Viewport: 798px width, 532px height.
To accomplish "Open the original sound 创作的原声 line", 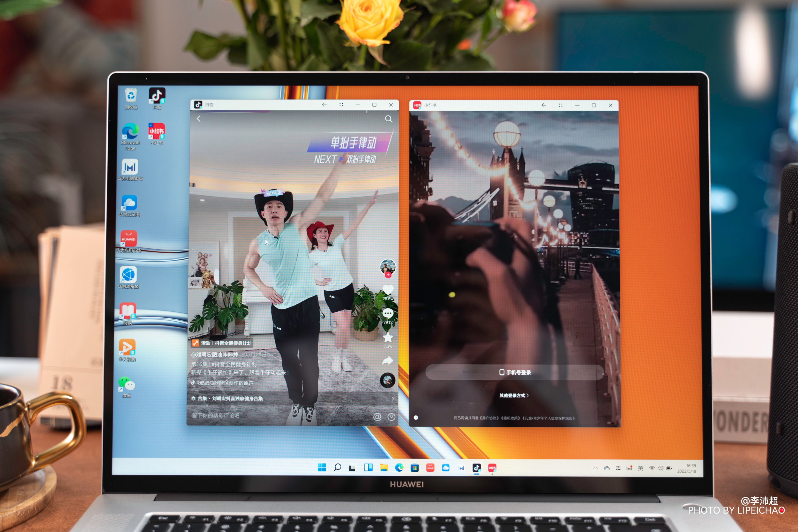I will 222,383.
